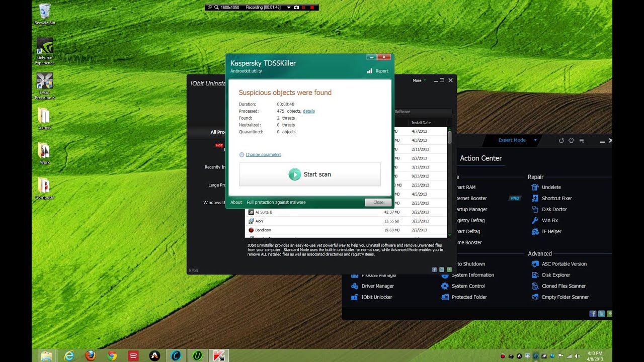
Task: Click the camera icon in recording bar
Action: [x=296, y=8]
